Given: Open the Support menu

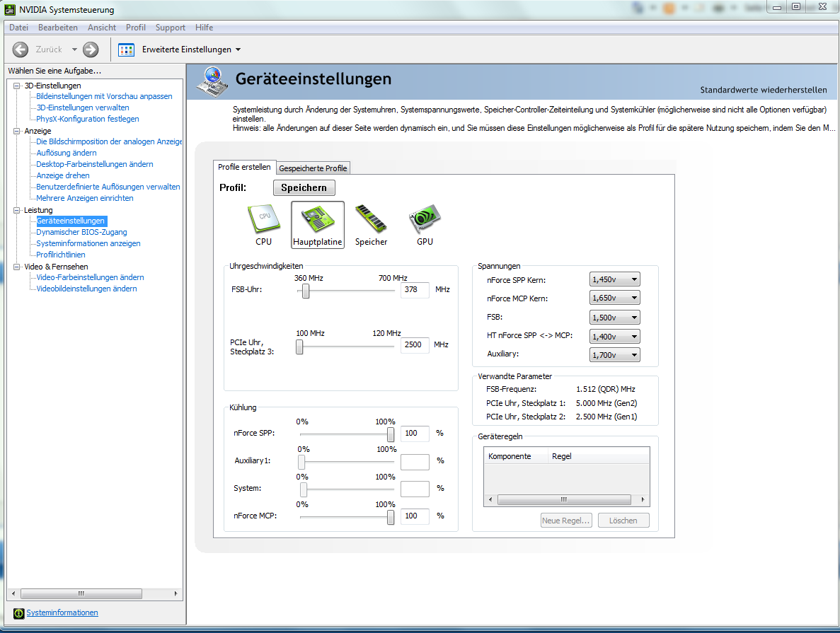Looking at the screenshot, I should [171, 28].
